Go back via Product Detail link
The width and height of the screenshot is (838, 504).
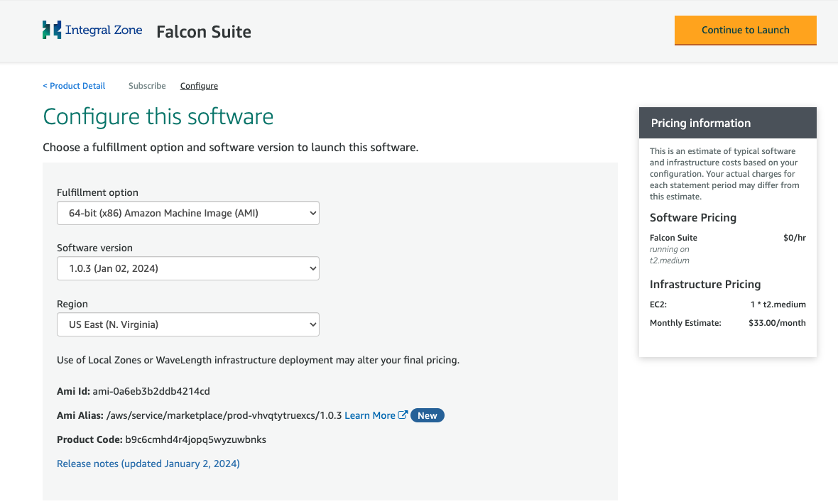[74, 85]
